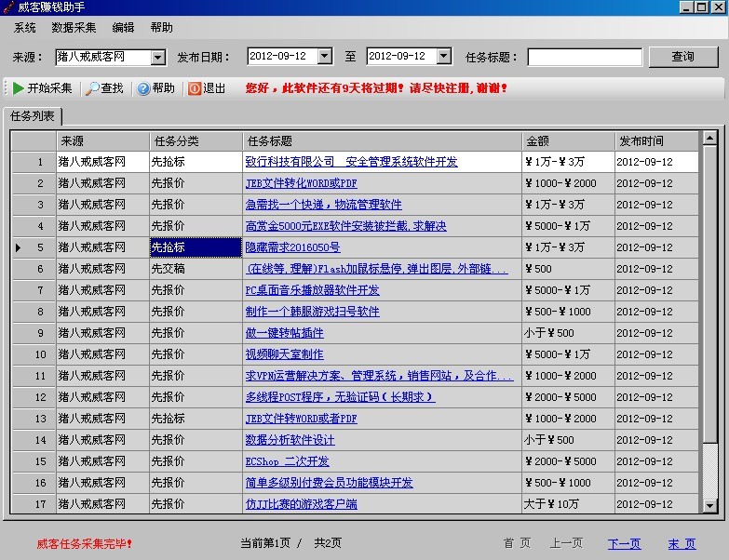
Task: Click the 先交稿 category cell
Action: coord(196,269)
